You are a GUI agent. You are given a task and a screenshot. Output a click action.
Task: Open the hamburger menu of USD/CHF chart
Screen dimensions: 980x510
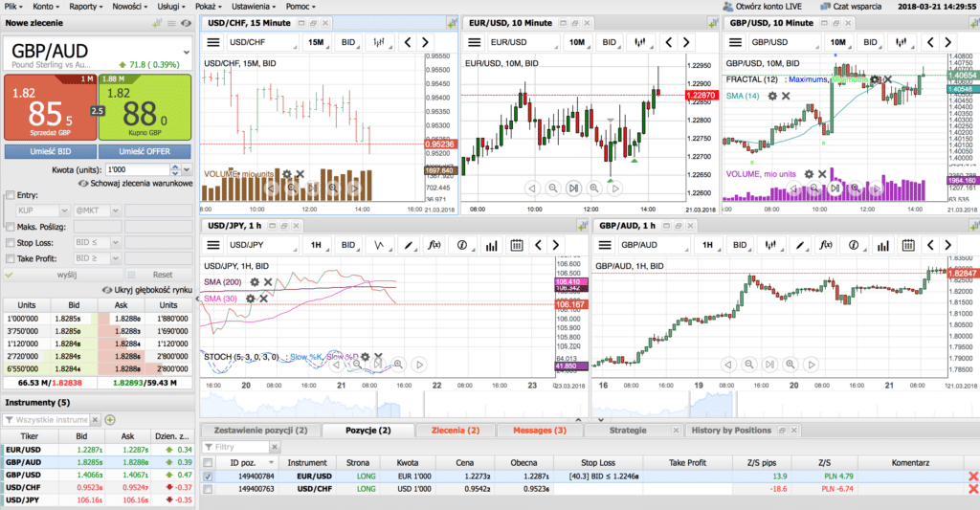click(x=213, y=42)
